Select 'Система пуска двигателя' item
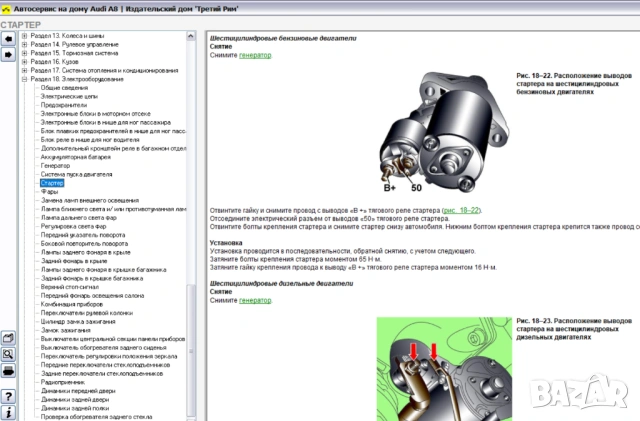This screenshot has height=421, width=640. tap(76, 174)
